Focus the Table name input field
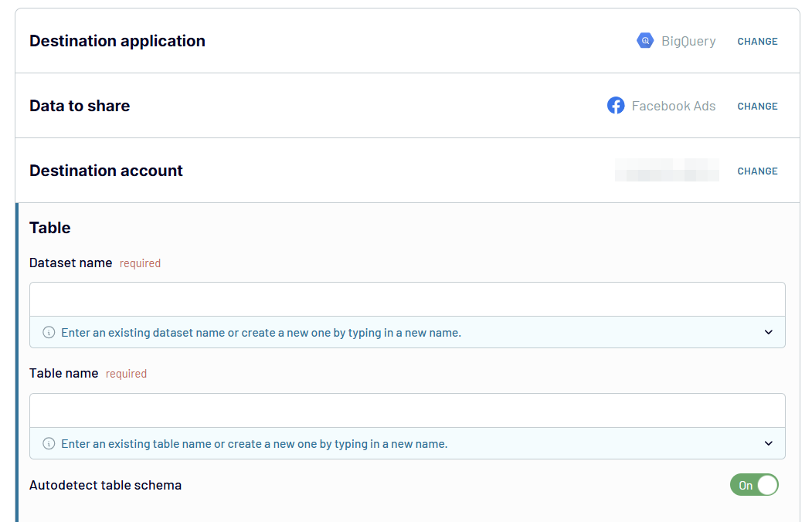This screenshot has height=522, width=812. pyautogui.click(x=408, y=410)
